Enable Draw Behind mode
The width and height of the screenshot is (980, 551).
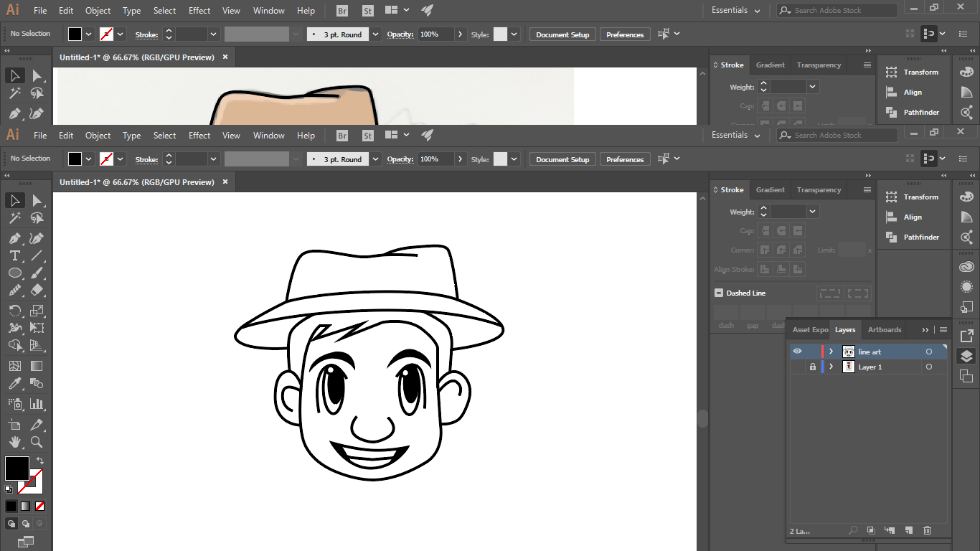25,524
